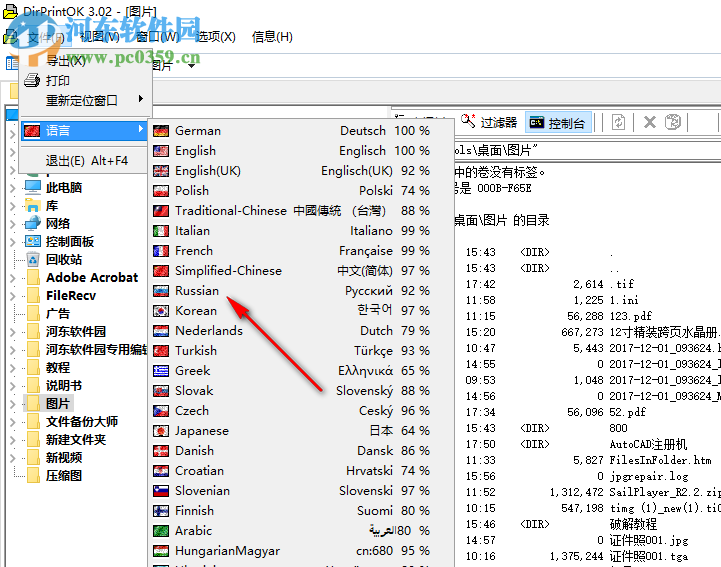Open the 信息(H) menu
721x567 pixels.
[272, 36]
